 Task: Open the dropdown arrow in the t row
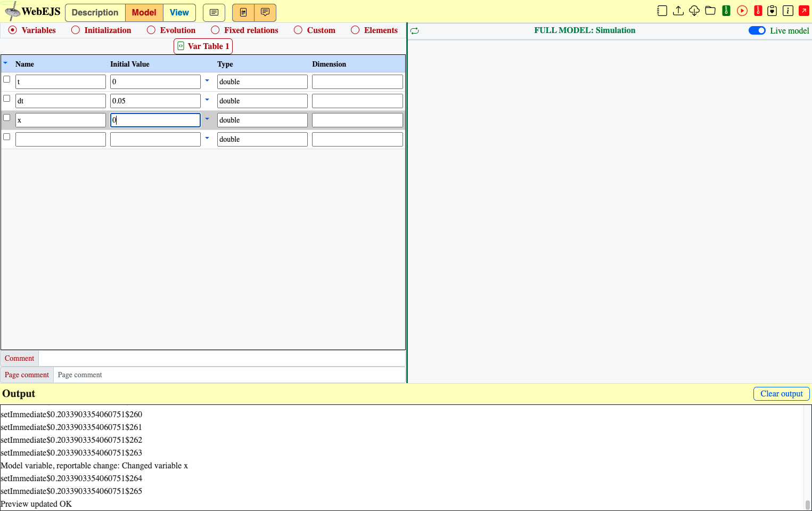(x=207, y=81)
